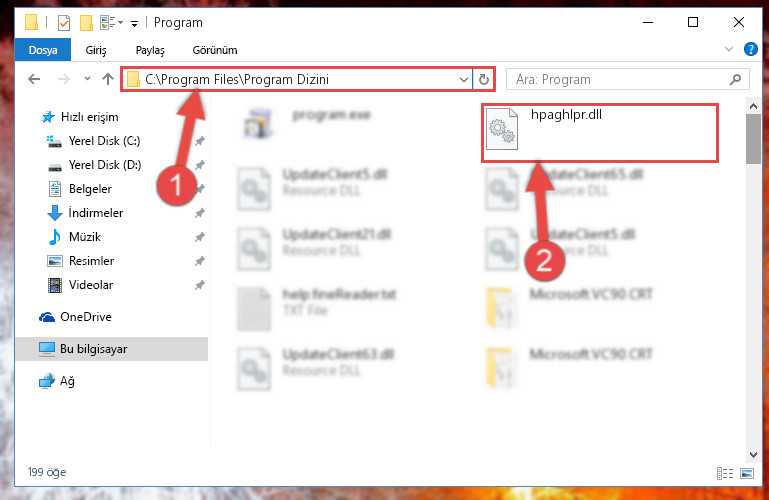Viewport: 769px width, 500px height.
Task: Click the search magnifier icon
Action: tap(735, 79)
